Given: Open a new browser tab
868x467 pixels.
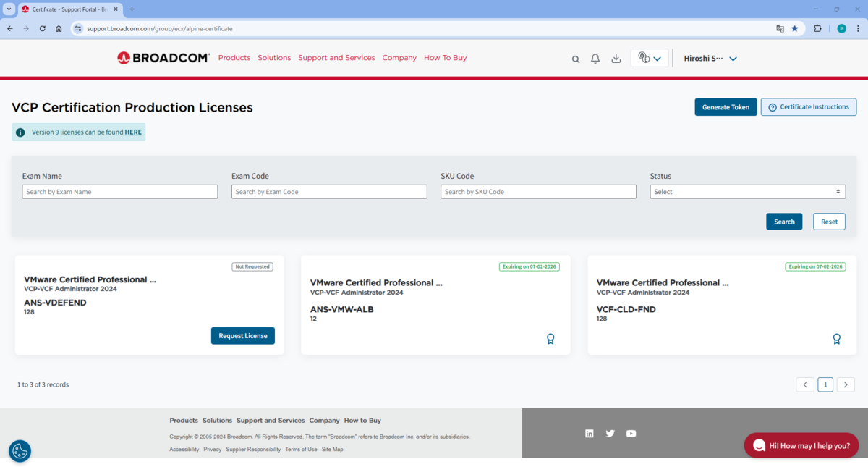Looking at the screenshot, I should click(x=132, y=9).
